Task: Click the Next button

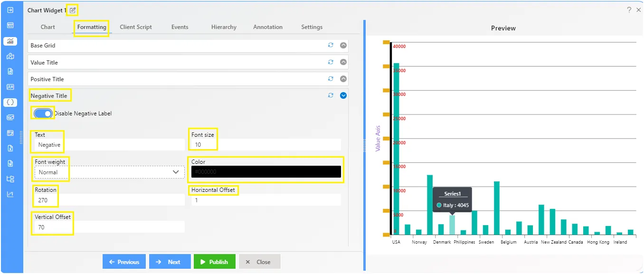Action: (170, 262)
